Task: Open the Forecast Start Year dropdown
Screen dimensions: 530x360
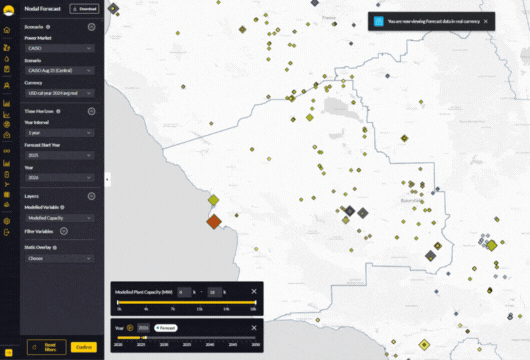Action: point(60,155)
